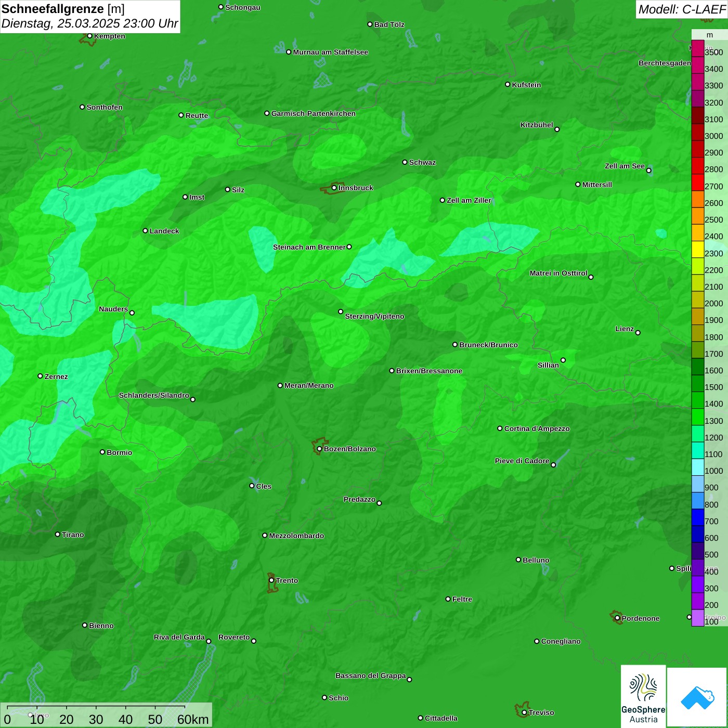Click the Sonthofen label
This screenshot has height=728, width=728.
105,107
